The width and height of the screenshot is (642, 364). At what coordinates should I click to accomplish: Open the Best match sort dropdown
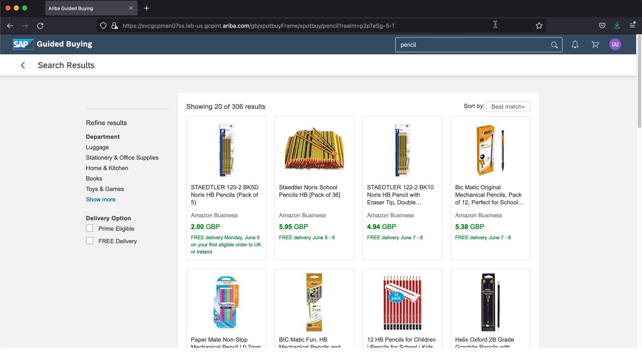click(508, 106)
